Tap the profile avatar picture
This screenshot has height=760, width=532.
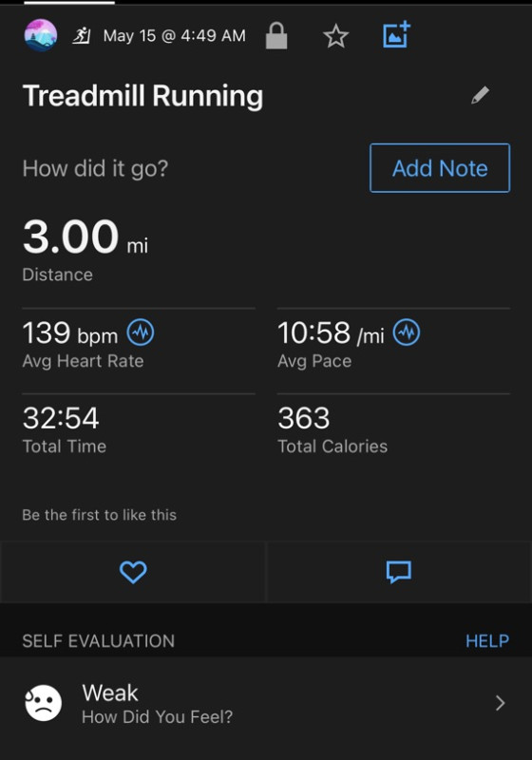[x=41, y=35]
